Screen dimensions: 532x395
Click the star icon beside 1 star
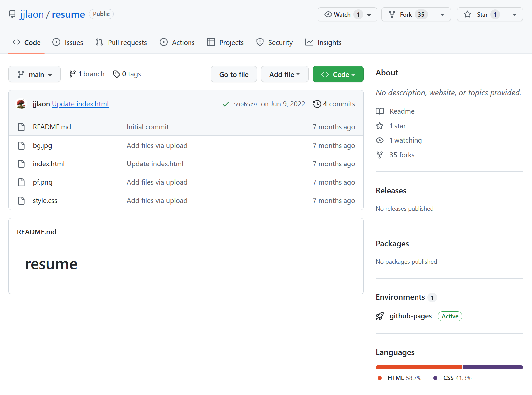tap(380, 126)
